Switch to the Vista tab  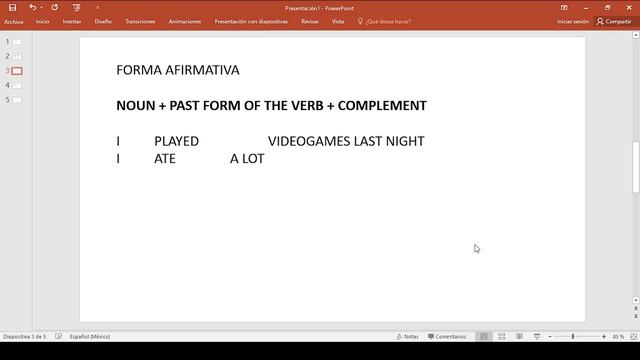(338, 21)
